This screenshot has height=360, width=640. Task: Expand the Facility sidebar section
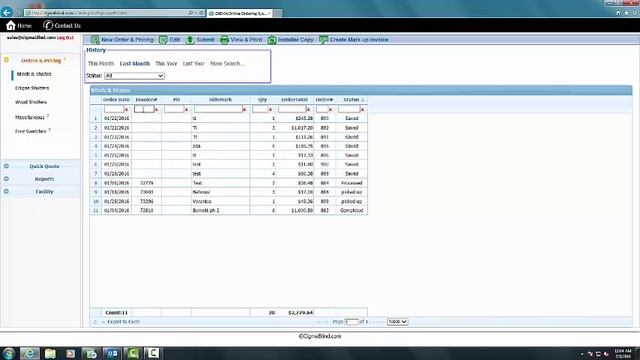7,191
